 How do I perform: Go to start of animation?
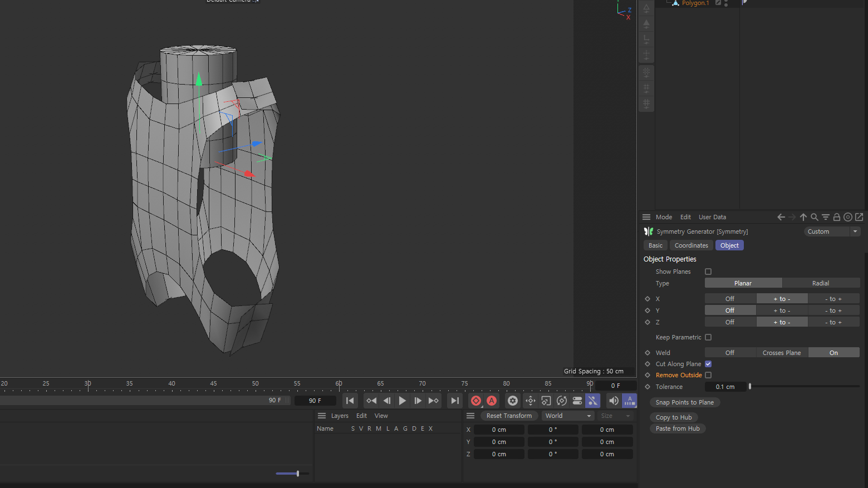pyautogui.click(x=350, y=401)
